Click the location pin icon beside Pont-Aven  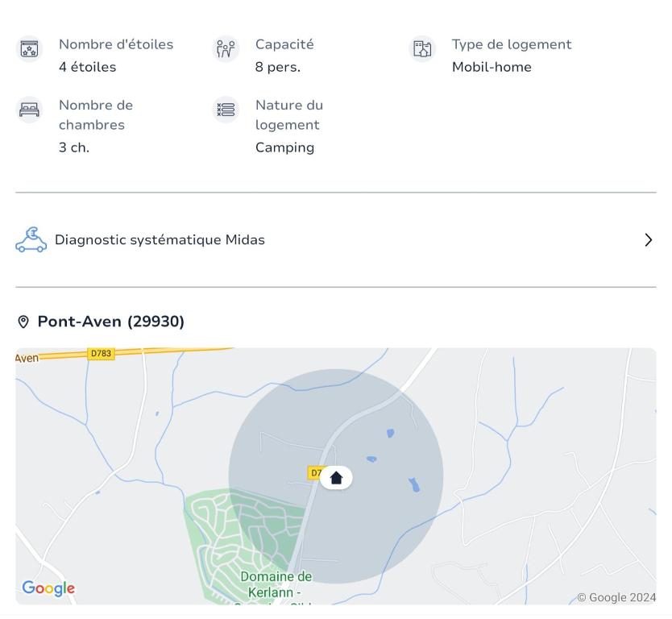tap(23, 322)
